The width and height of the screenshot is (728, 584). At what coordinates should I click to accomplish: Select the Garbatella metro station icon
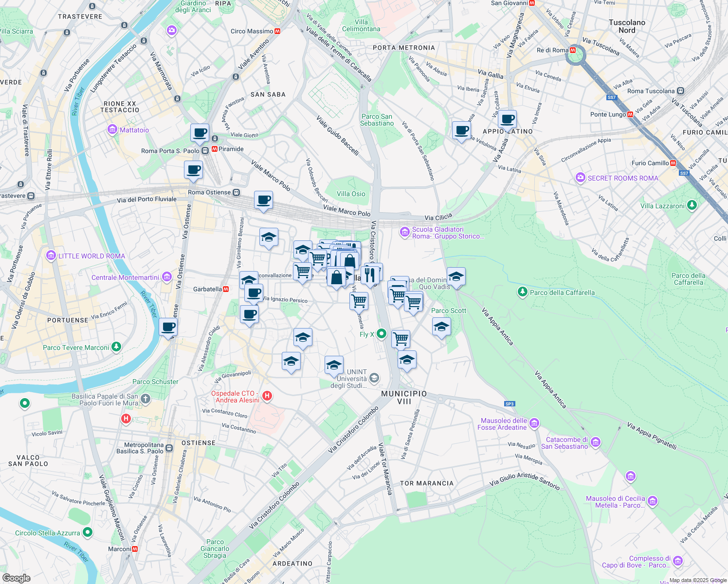(227, 288)
